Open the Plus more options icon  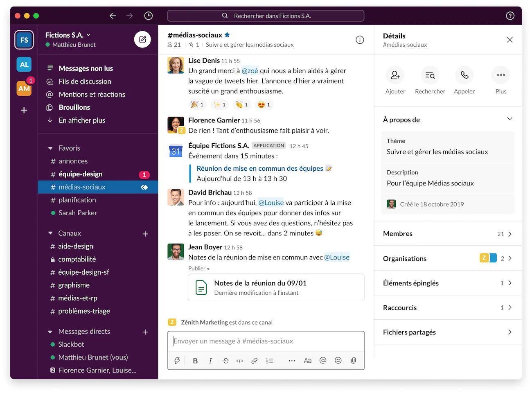coord(501,75)
